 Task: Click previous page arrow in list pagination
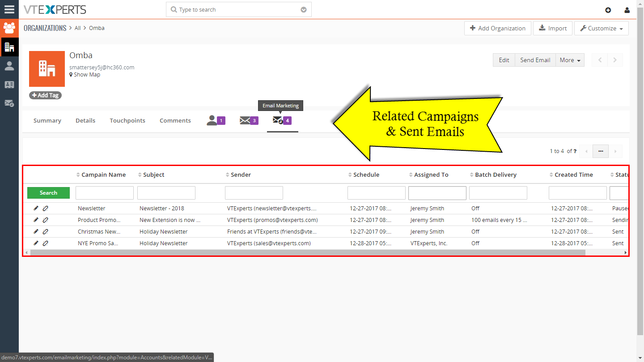click(x=586, y=151)
